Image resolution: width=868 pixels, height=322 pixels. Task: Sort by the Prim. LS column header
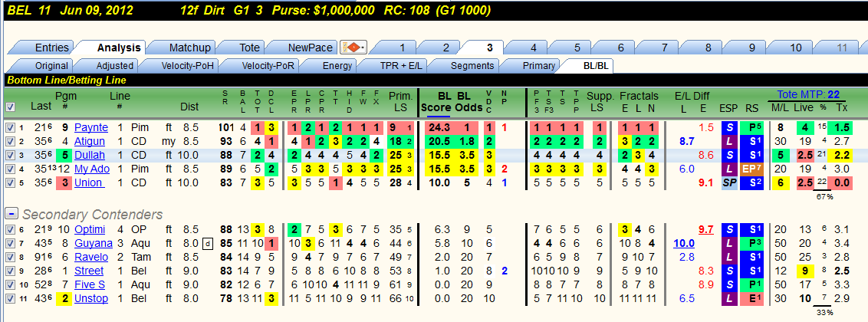pyautogui.click(x=399, y=101)
